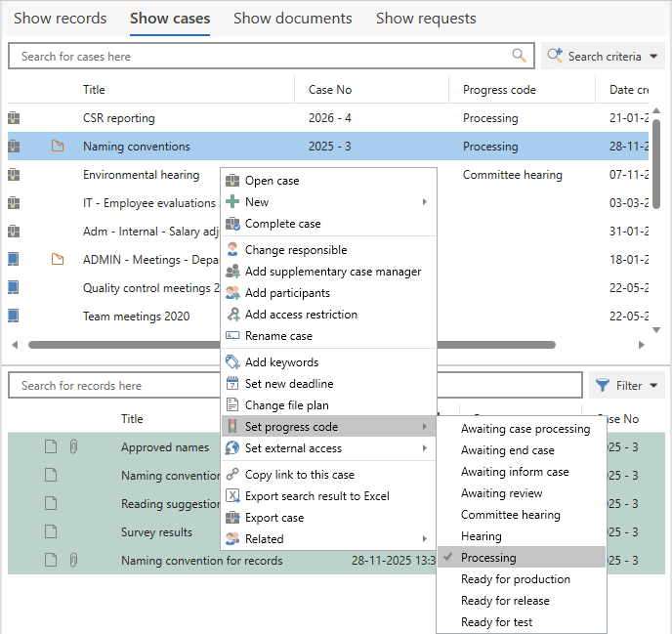Click the Complete case icon
The width and height of the screenshot is (672, 634).
pyautogui.click(x=232, y=224)
